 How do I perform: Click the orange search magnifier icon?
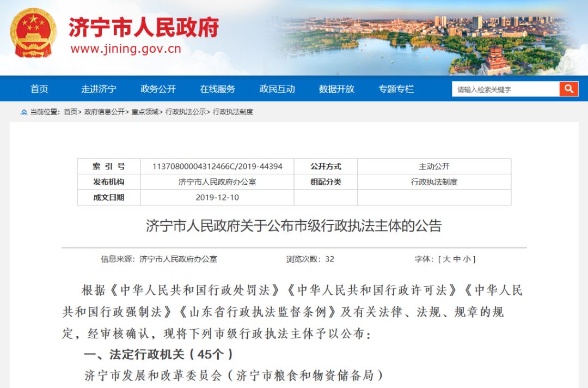click(x=568, y=89)
